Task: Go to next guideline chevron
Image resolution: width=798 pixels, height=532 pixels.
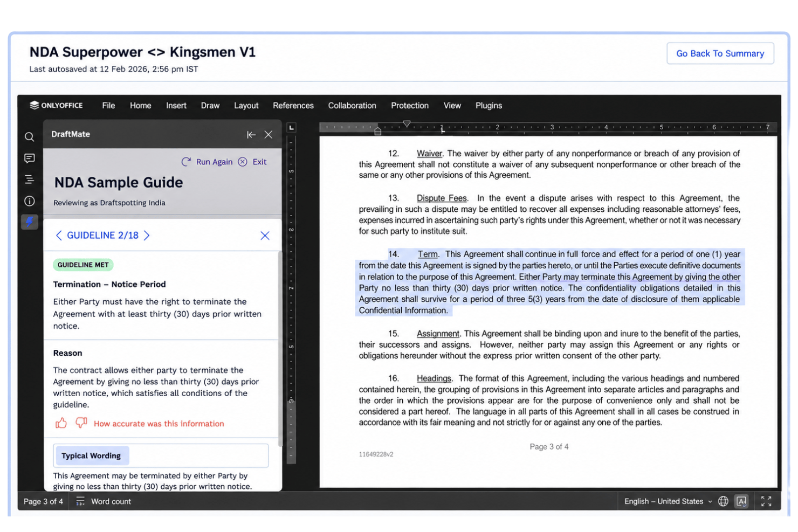Action: point(147,236)
